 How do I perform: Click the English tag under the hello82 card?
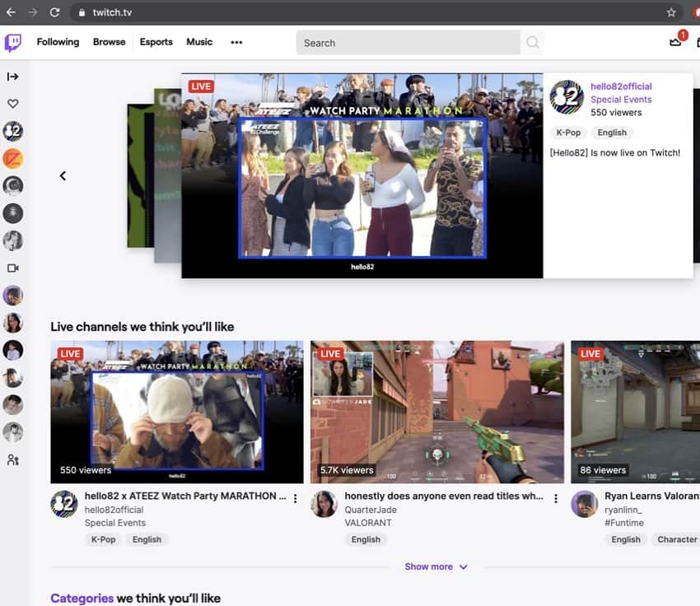(147, 539)
